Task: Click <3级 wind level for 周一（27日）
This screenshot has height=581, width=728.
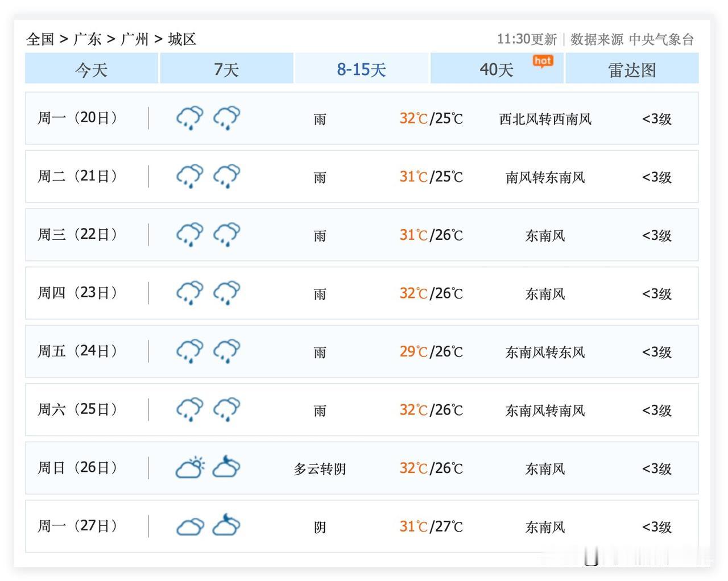Action: tap(657, 527)
